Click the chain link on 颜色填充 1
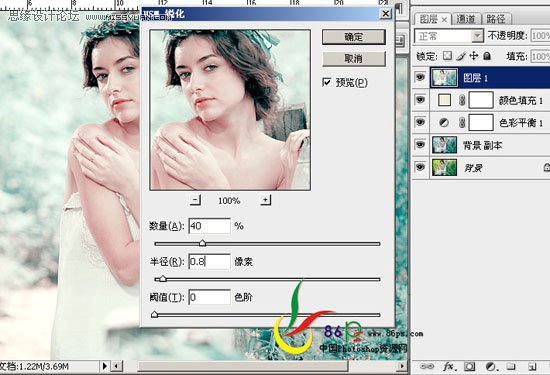Viewport: 550px width, 375px height. tap(462, 100)
